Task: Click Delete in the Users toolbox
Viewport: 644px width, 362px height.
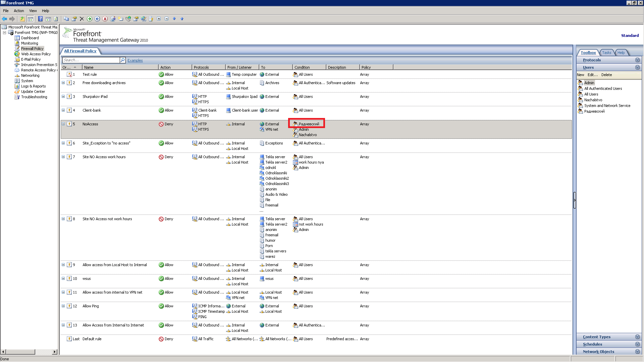Action: (606, 75)
